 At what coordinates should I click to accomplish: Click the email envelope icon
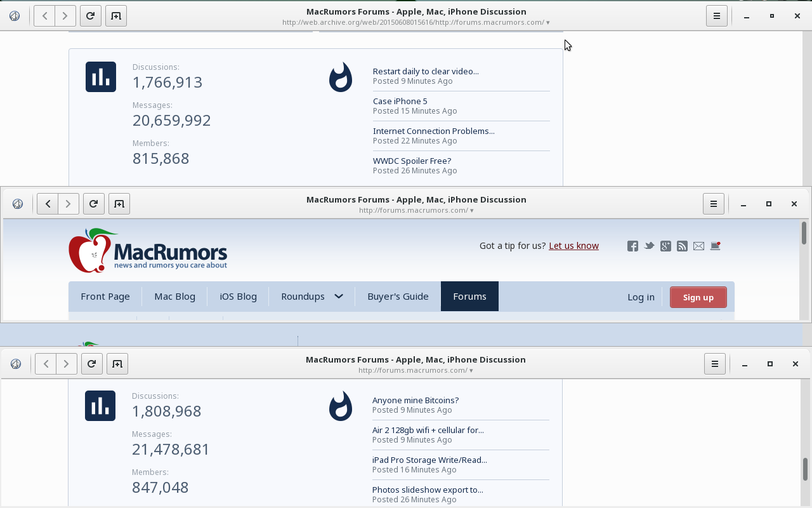(x=698, y=246)
